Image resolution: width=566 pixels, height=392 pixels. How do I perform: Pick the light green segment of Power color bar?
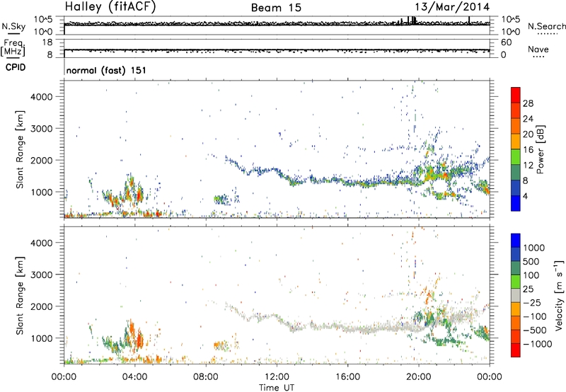pyautogui.click(x=516, y=157)
